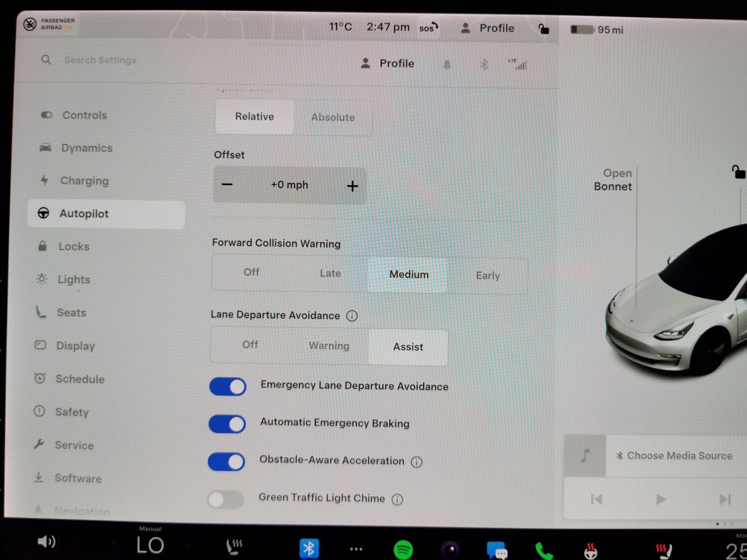747x560 pixels.
Task: Open Lane Departure Avoidance info tooltip
Action: (352, 316)
